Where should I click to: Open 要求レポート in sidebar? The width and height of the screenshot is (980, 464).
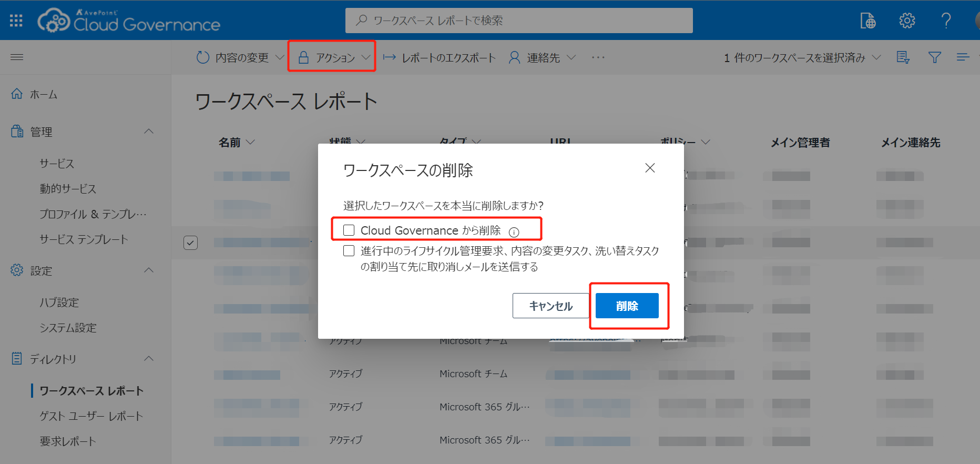[68, 441]
